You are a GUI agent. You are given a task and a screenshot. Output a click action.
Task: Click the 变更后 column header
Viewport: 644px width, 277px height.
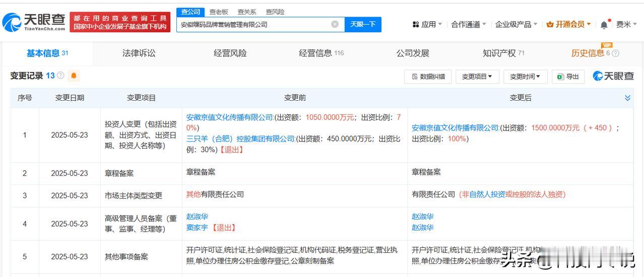[521, 98]
